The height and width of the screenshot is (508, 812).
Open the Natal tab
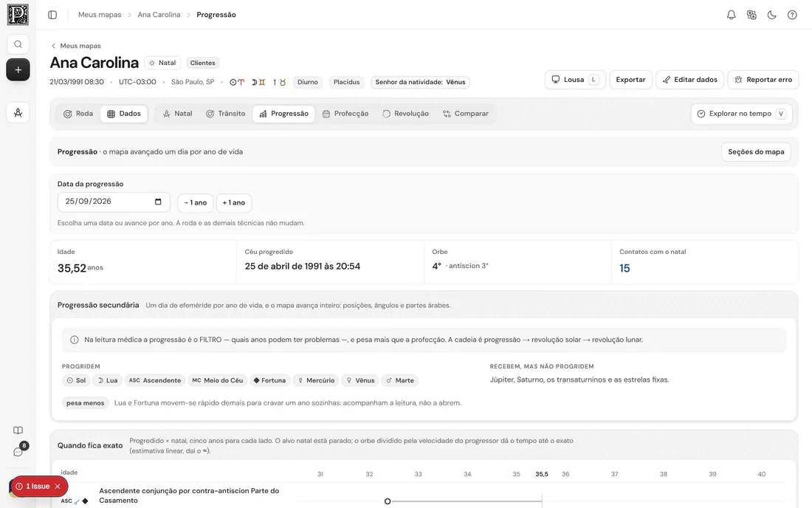pyautogui.click(x=178, y=114)
